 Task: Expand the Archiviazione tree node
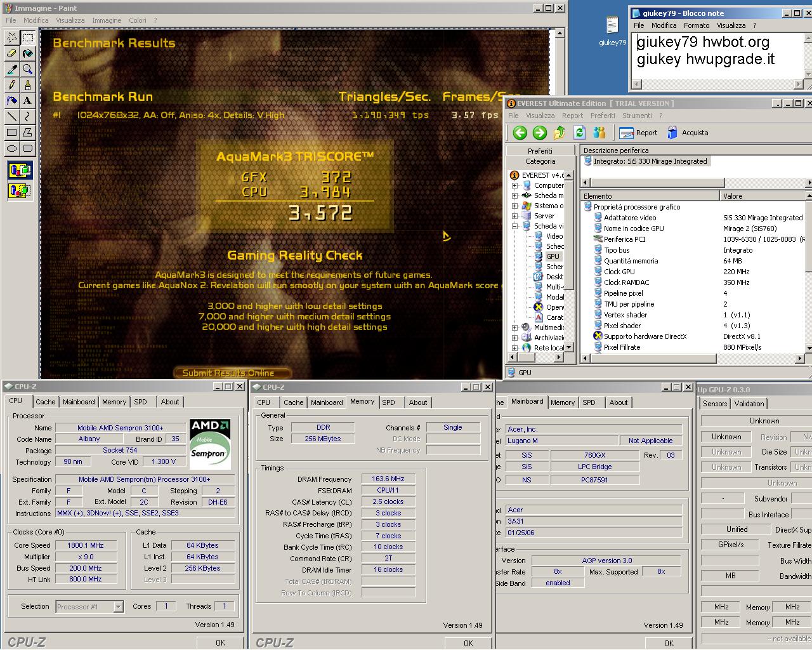point(515,338)
